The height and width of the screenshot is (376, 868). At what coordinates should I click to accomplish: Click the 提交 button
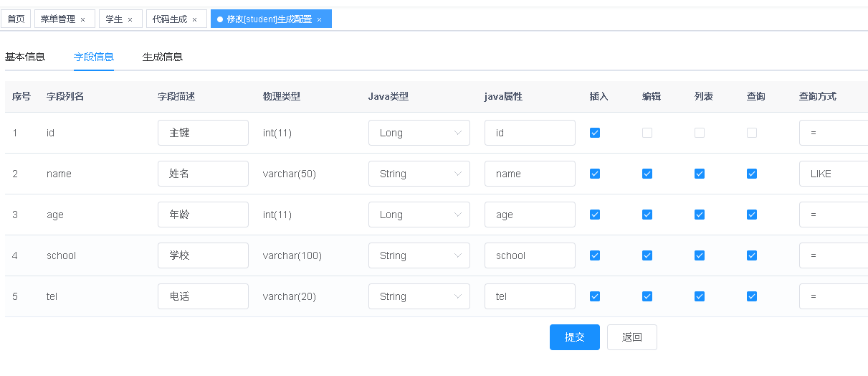click(x=574, y=337)
